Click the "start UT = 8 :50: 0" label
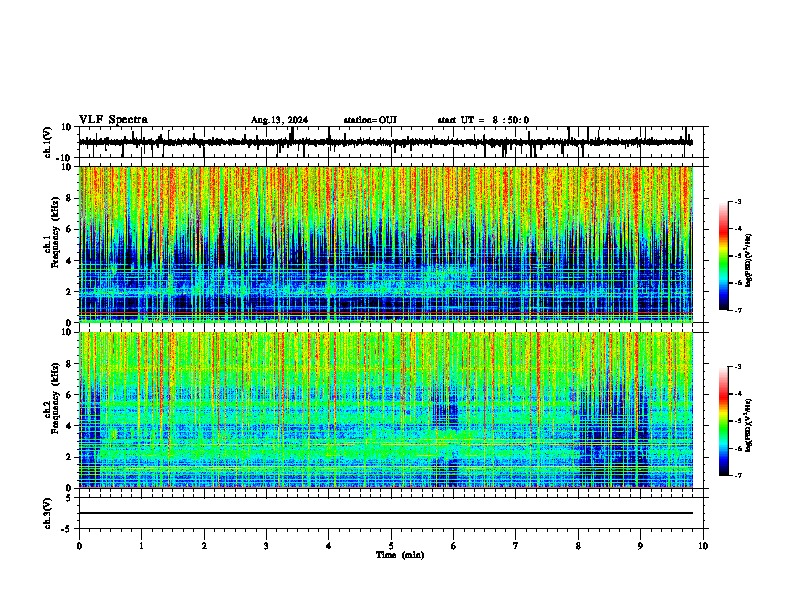Image resolution: width=792 pixels, height=612 pixels. (483, 120)
